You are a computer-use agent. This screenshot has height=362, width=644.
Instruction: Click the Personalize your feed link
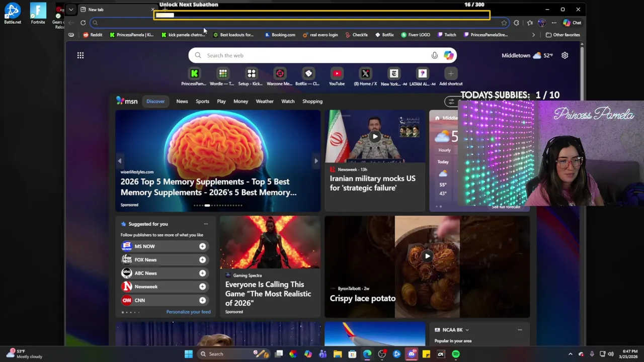(188, 312)
